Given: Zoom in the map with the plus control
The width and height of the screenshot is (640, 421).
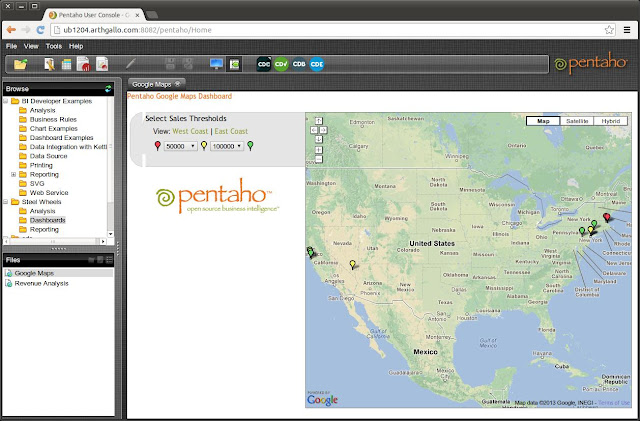Looking at the screenshot, I should point(319,150).
